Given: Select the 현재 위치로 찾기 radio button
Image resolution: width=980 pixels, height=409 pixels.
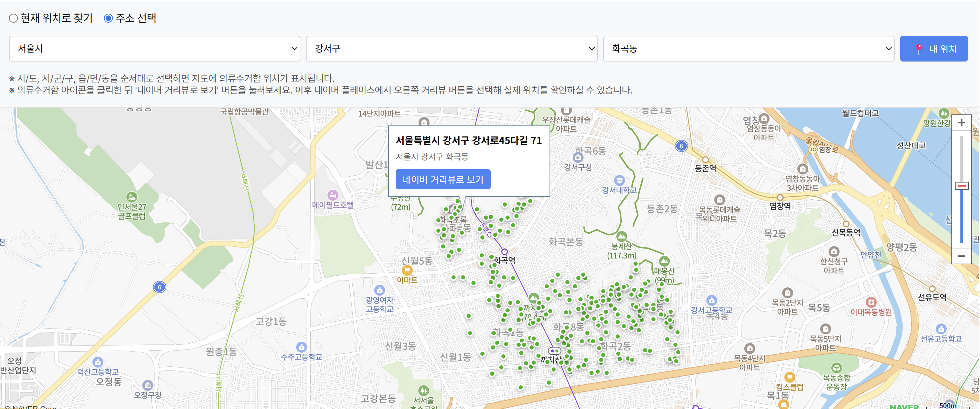Looking at the screenshot, I should click(13, 18).
